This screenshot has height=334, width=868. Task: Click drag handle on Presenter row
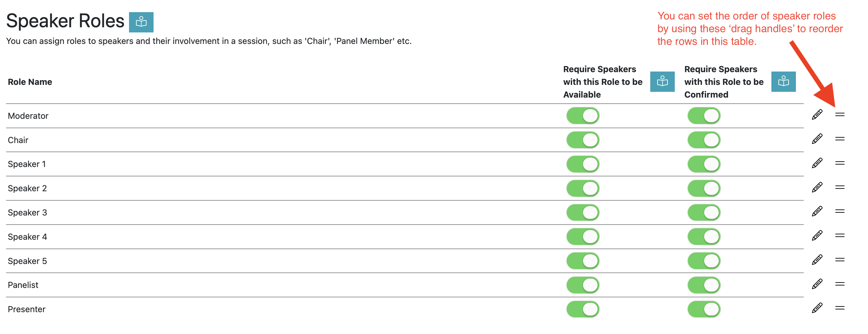point(839,308)
